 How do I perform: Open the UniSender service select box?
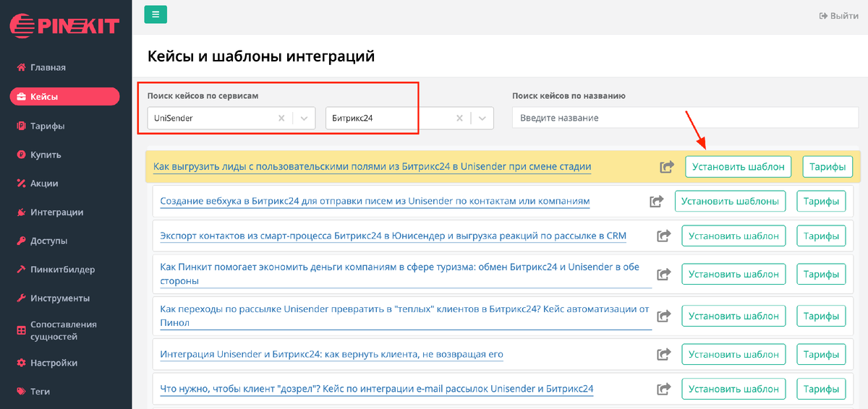tap(231, 118)
